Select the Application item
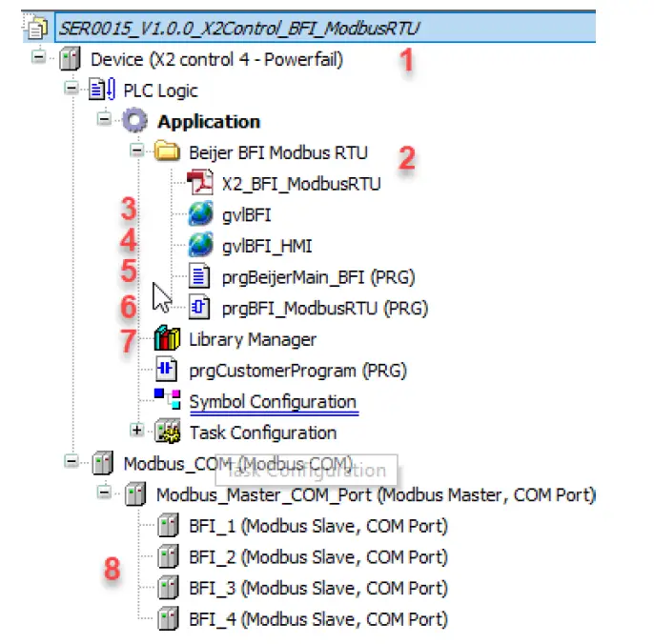 coord(209,121)
